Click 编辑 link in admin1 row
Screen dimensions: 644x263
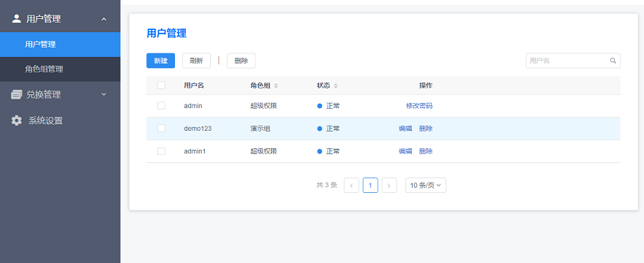[405, 151]
